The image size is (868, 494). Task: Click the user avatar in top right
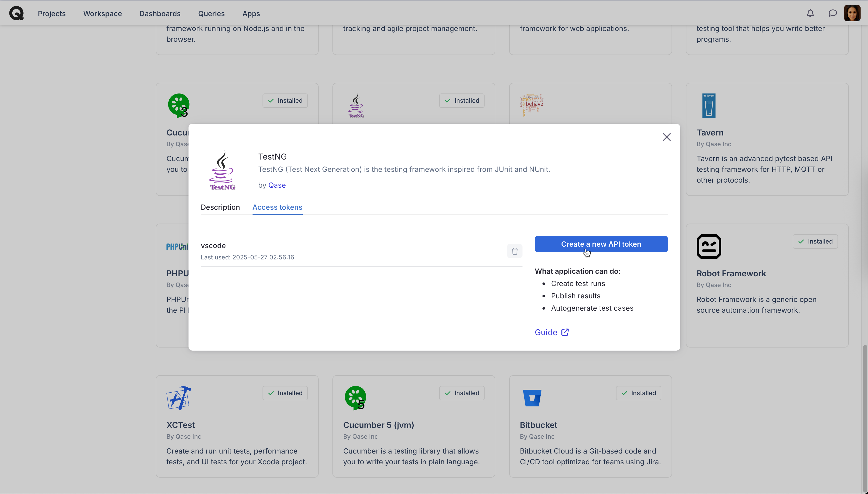[852, 13]
